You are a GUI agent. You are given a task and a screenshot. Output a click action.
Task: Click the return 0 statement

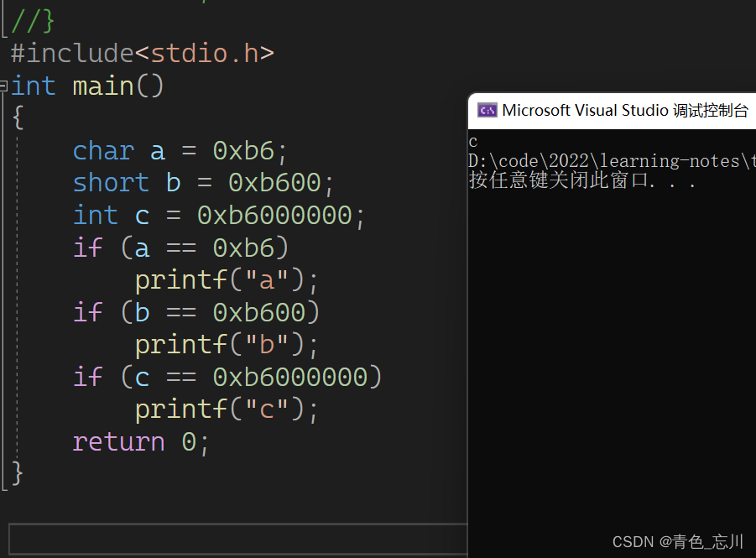click(x=140, y=441)
